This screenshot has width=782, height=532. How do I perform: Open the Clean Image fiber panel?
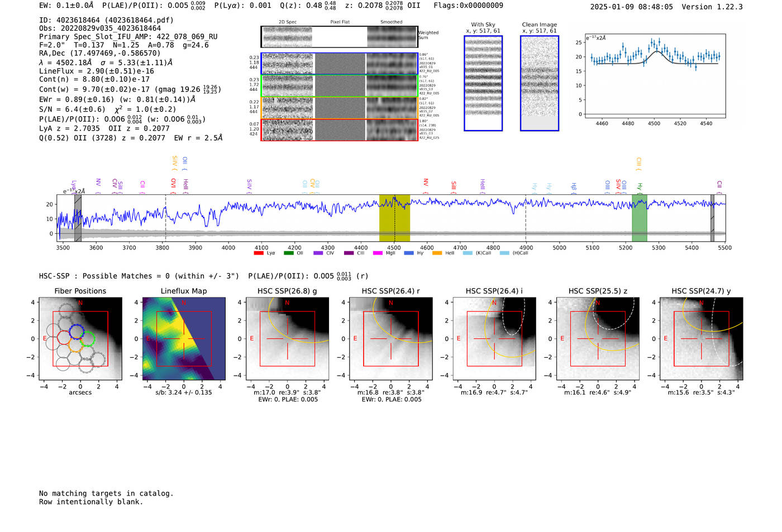pos(540,83)
